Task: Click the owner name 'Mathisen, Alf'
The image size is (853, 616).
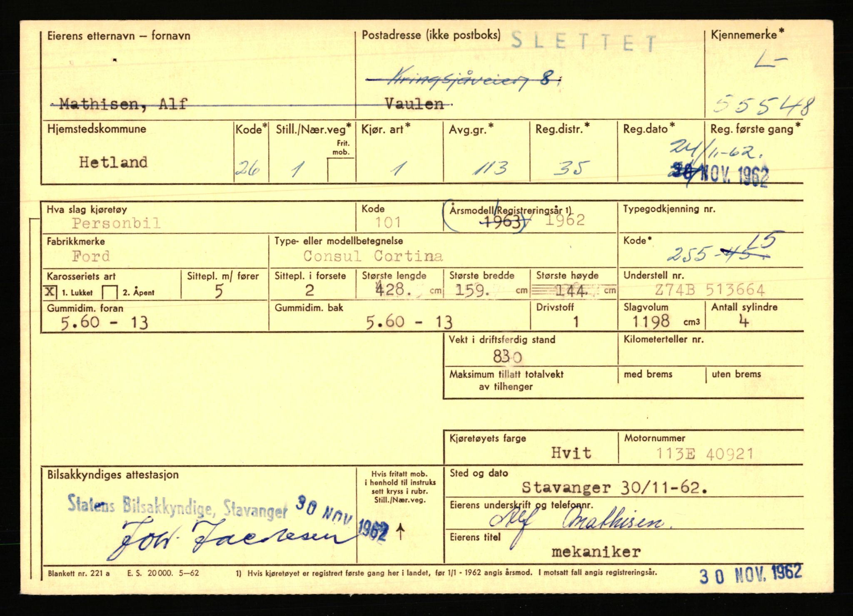Action: (x=124, y=104)
